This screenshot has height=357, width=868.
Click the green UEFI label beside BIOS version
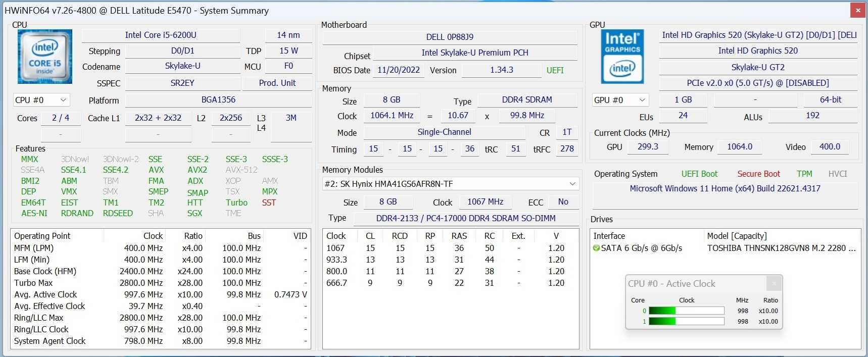555,70
